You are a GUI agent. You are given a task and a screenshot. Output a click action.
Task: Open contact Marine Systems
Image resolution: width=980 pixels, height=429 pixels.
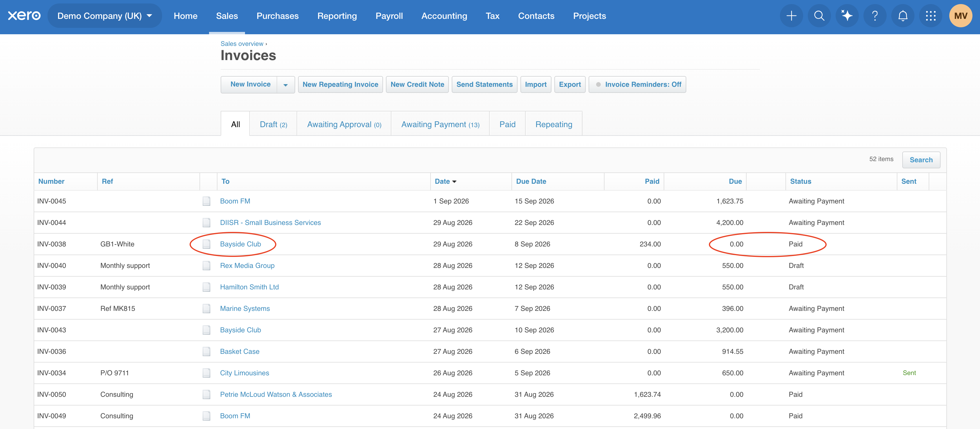pos(245,309)
